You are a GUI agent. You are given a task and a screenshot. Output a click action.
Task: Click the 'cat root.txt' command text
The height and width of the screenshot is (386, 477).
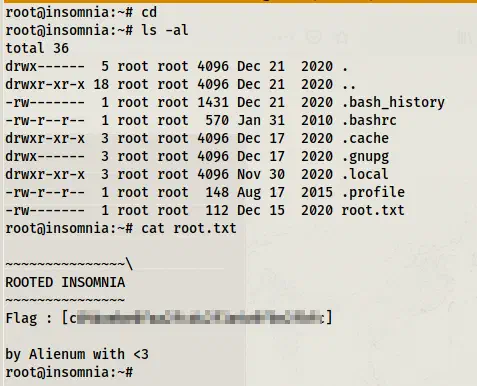189,228
